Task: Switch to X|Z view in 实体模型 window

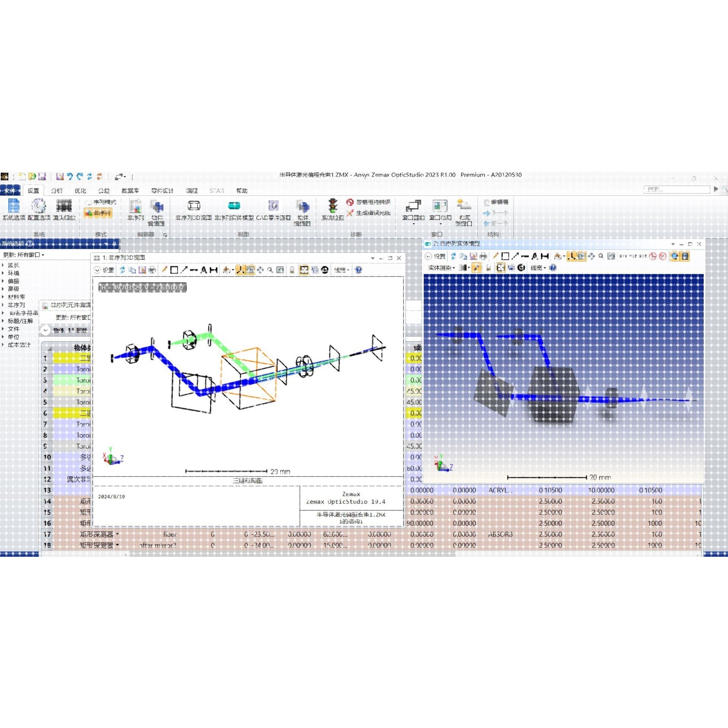Action: [643, 256]
